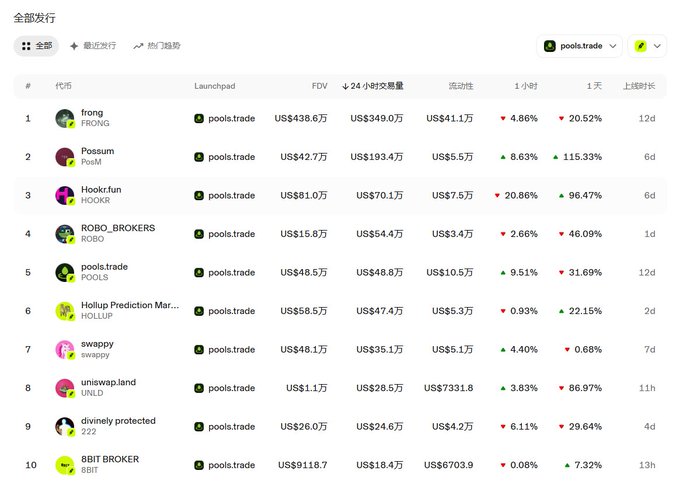Viewport: 680px width, 488px height.
Task: Open the Hookr.fun token name link
Action: click(x=101, y=190)
